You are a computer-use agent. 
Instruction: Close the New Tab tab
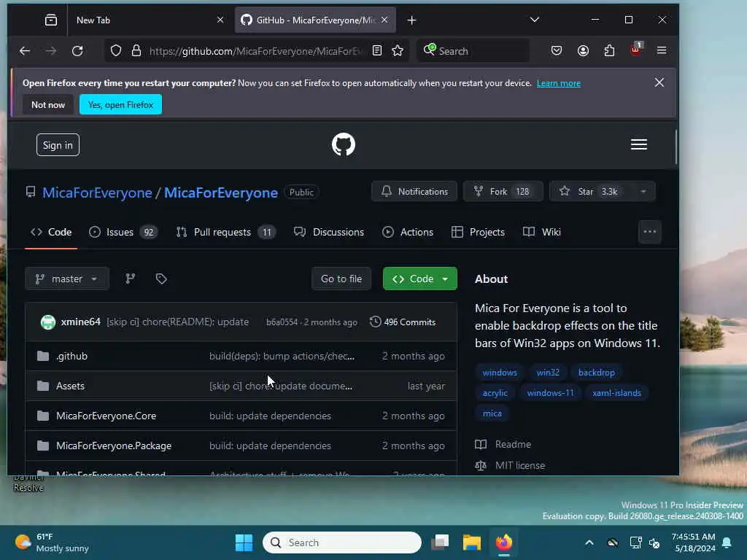[220, 20]
